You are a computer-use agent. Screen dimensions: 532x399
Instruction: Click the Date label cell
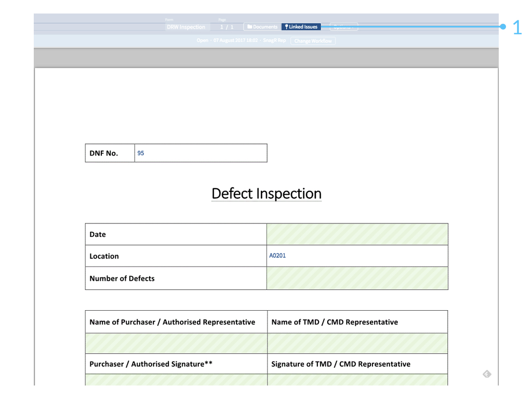(176, 234)
